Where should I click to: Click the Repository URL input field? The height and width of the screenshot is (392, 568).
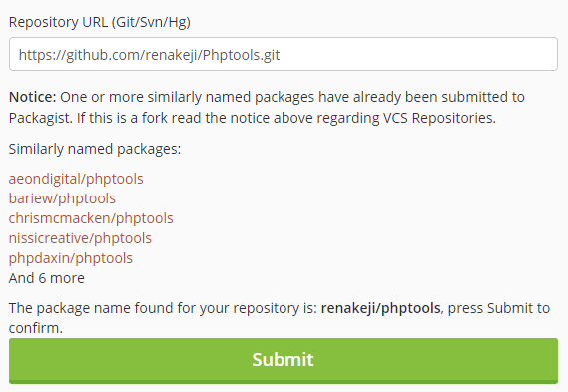(x=284, y=54)
